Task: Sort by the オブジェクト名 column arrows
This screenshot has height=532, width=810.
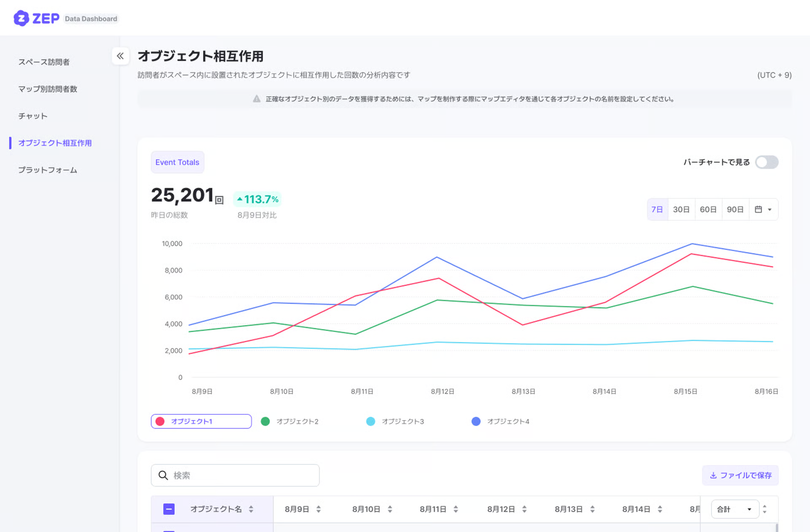Action: click(251, 509)
